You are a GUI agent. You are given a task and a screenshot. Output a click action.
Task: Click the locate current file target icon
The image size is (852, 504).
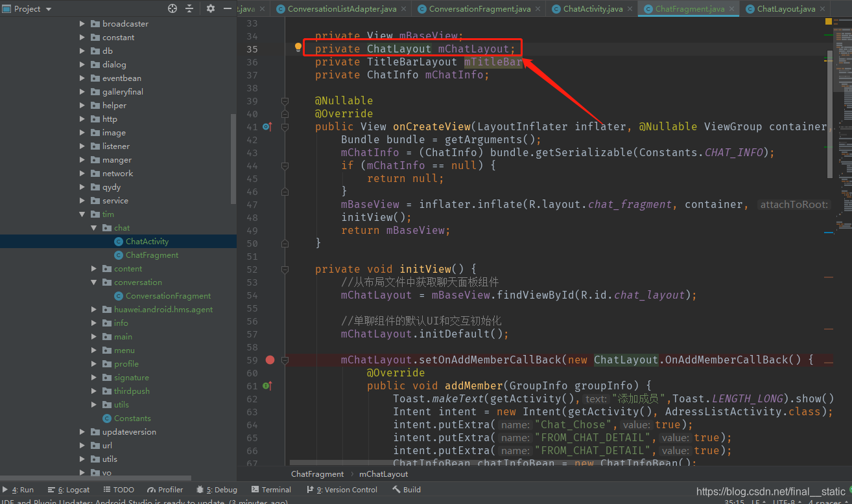pyautogui.click(x=172, y=8)
